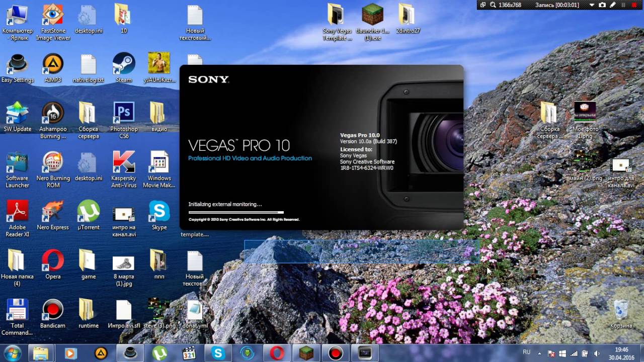The image size is (644, 362).
Task: Open the FastStone Image Viewer desktop shortcut
Action: (53, 22)
